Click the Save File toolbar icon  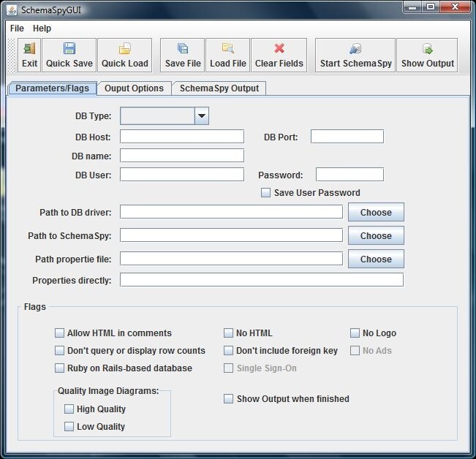click(183, 48)
